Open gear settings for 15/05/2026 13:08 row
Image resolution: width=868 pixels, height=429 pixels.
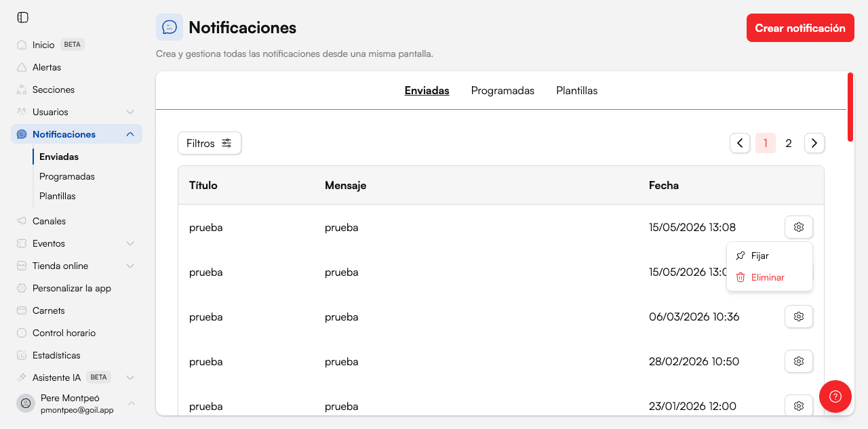click(799, 227)
